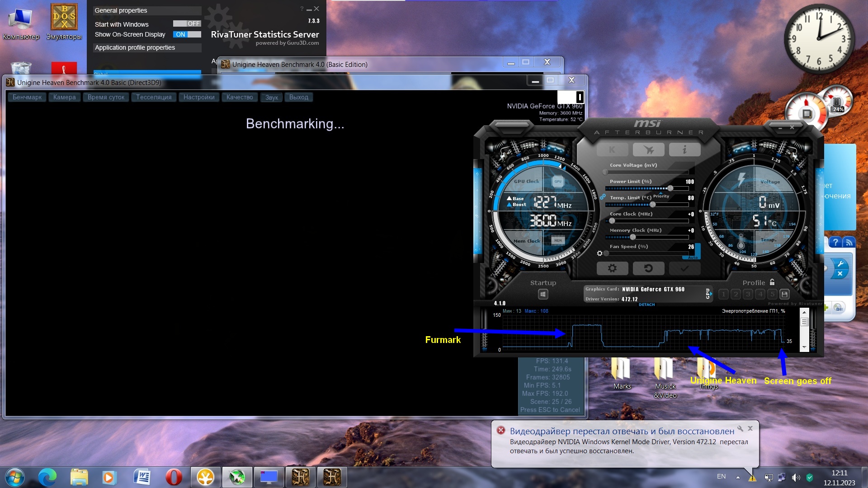This screenshot has height=488, width=868.
Task: Click the reset-to-defaults arrow button in Afterburner
Action: [x=648, y=268]
